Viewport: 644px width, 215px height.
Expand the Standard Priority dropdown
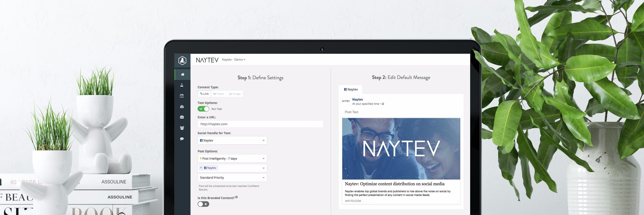[232, 178]
